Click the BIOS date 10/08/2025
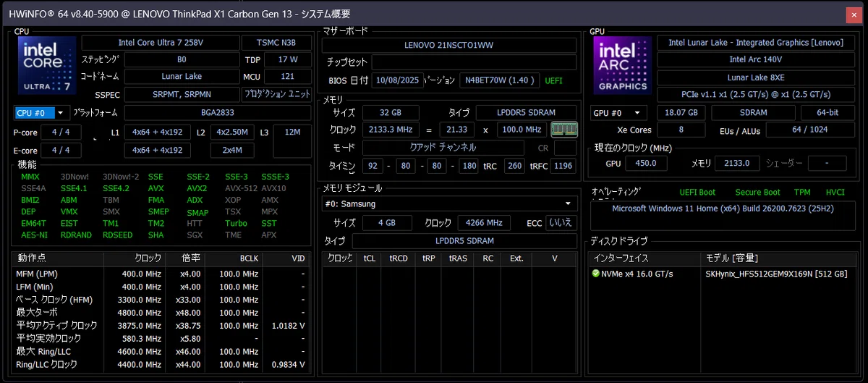 tap(398, 80)
